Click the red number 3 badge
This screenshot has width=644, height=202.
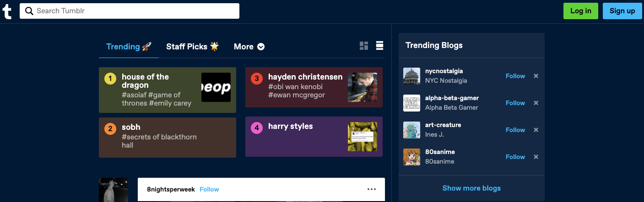pos(257,79)
